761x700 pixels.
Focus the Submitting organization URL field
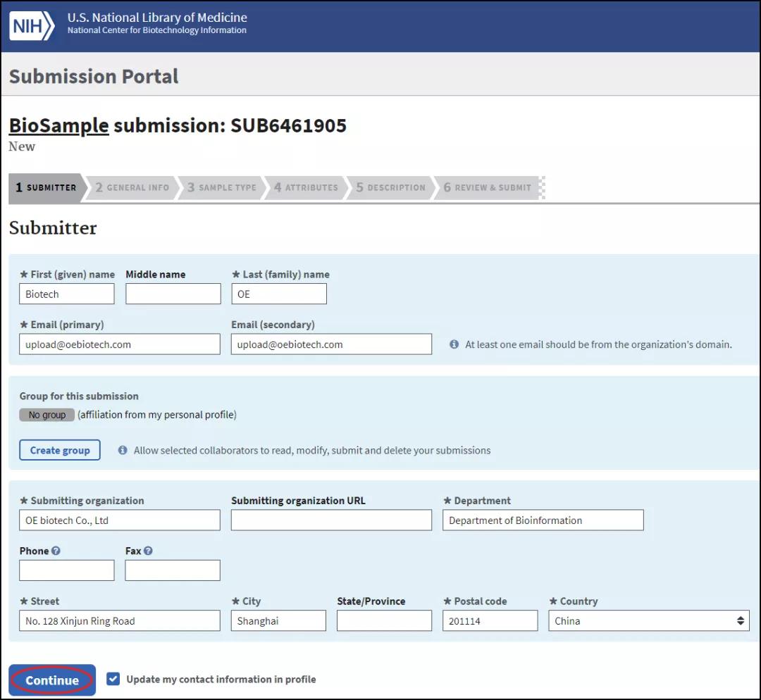tap(331, 520)
